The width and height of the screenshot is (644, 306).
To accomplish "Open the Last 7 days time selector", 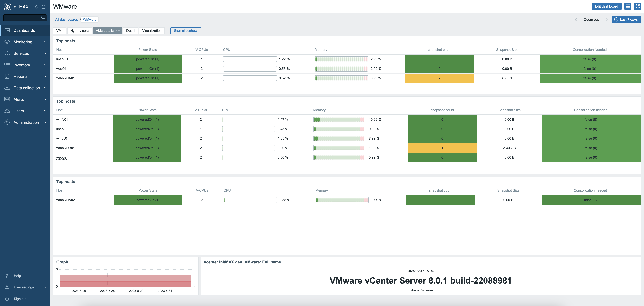I will [x=626, y=20].
